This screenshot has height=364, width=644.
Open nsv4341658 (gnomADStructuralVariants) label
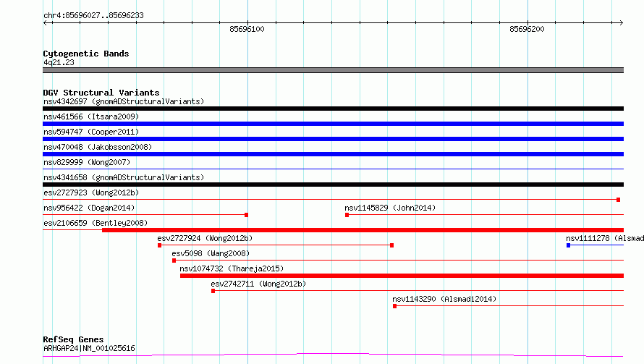[x=124, y=177]
